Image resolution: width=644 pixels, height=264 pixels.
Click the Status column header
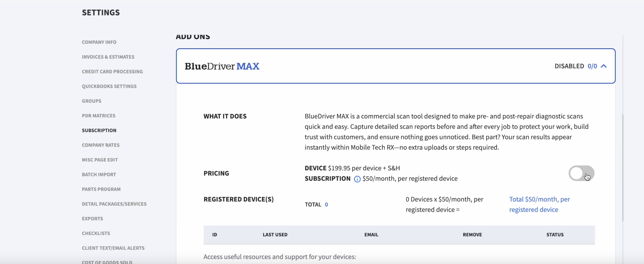point(555,235)
